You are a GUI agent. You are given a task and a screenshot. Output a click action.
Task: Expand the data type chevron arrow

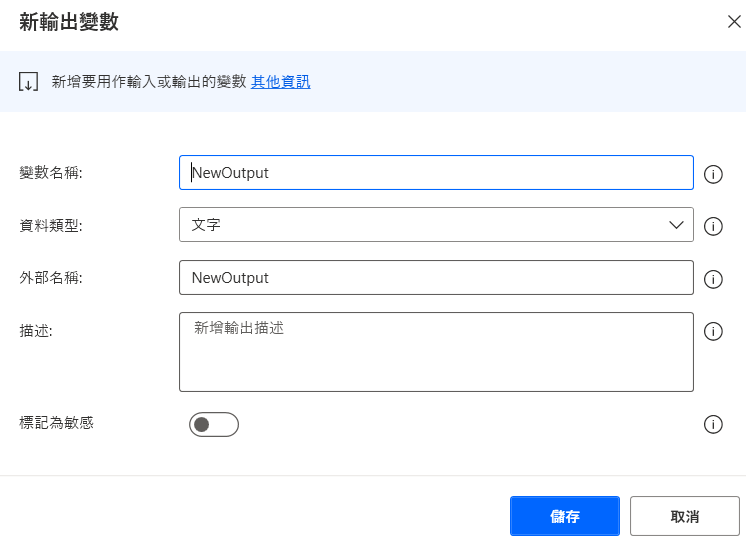pyautogui.click(x=676, y=225)
